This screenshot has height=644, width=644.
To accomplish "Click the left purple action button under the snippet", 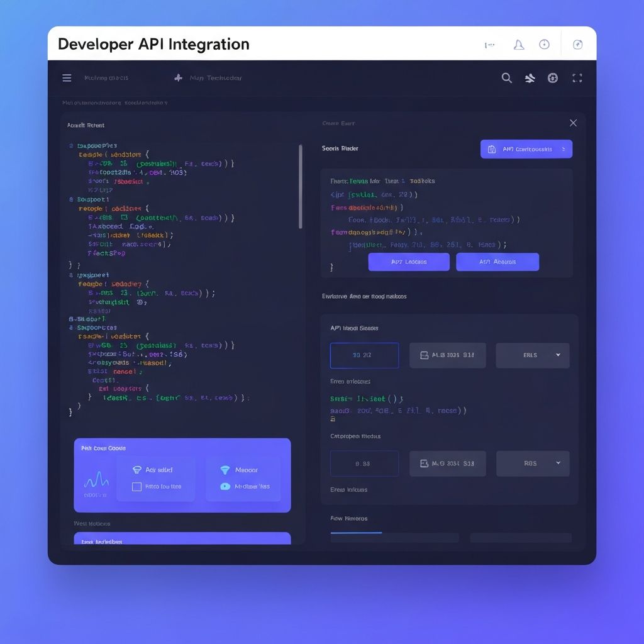I will [409, 262].
